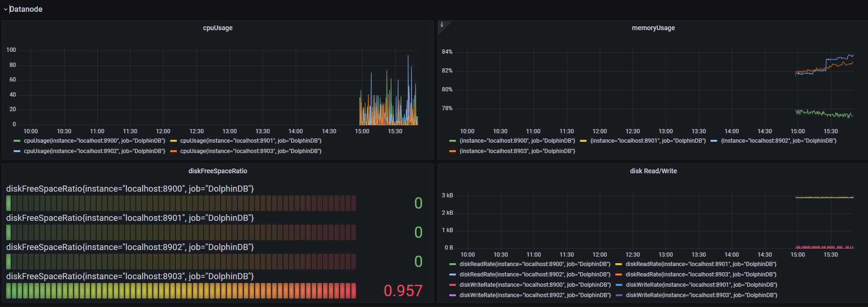The width and height of the screenshot is (868, 307).
Task: Open the memoryUsage panel info icon
Action: point(442,25)
